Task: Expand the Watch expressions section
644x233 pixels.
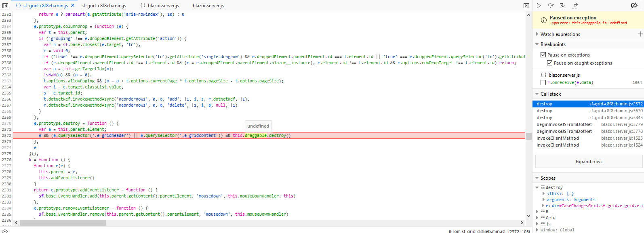Action: coord(537,34)
